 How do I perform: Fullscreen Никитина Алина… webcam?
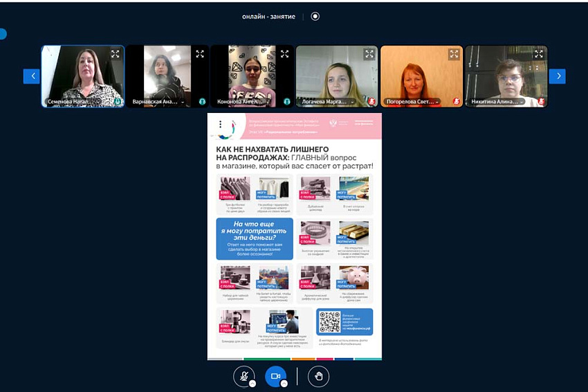pos(538,54)
